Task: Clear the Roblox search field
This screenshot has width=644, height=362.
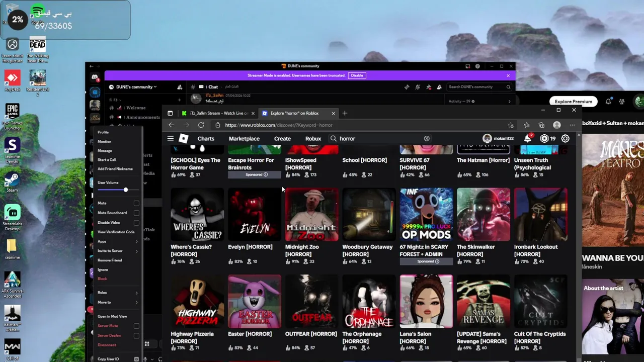Action: 427,139
